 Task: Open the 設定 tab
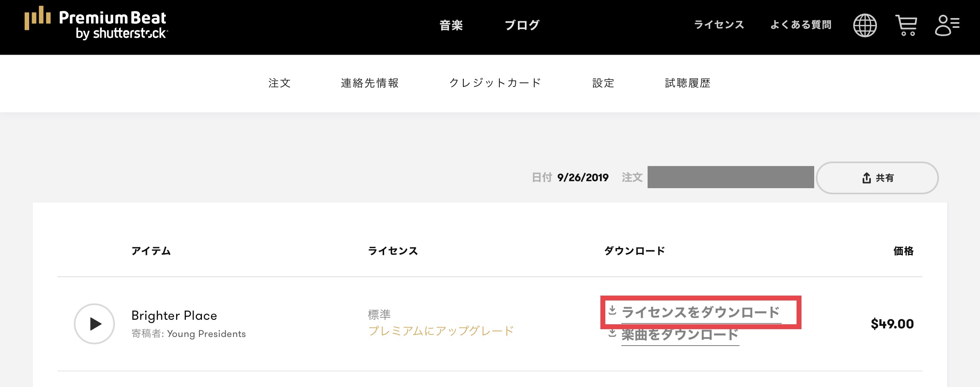click(603, 83)
